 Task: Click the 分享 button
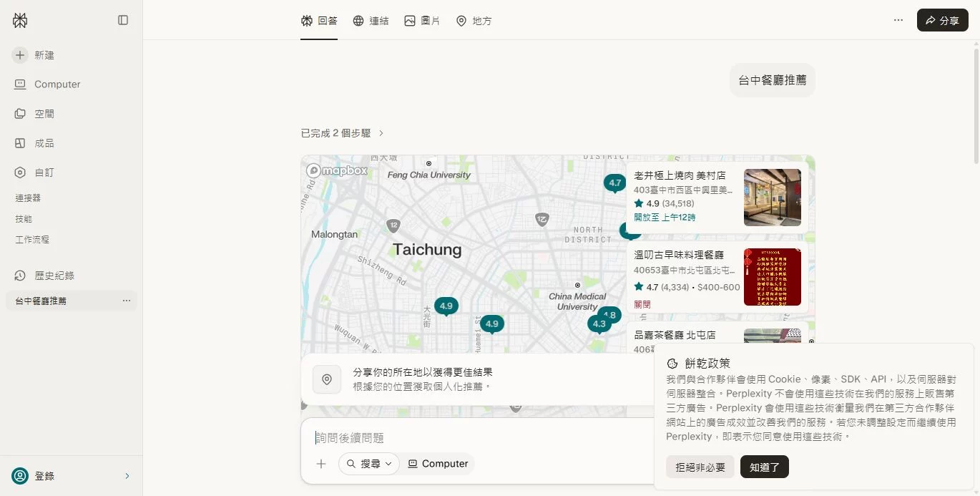(x=943, y=20)
